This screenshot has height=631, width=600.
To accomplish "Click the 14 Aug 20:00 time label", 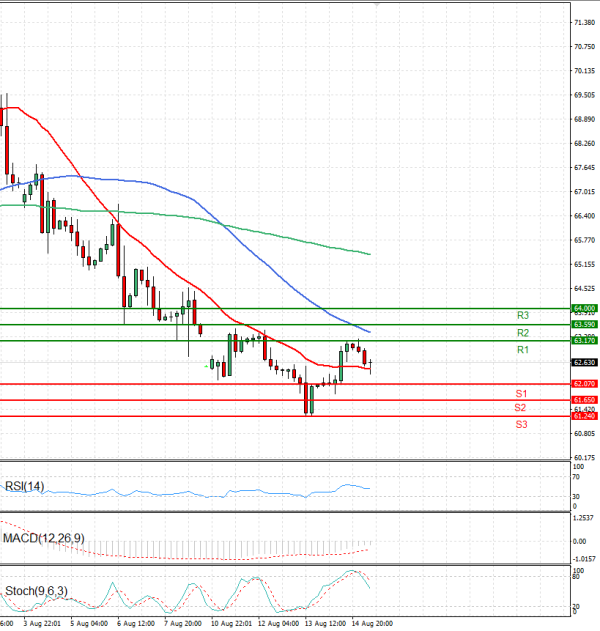I will click(373, 623).
